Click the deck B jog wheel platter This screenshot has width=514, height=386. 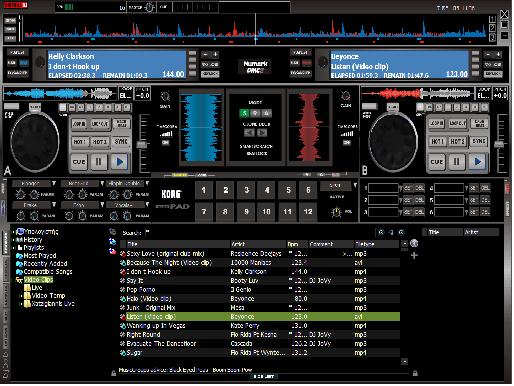pyautogui.click(x=393, y=141)
